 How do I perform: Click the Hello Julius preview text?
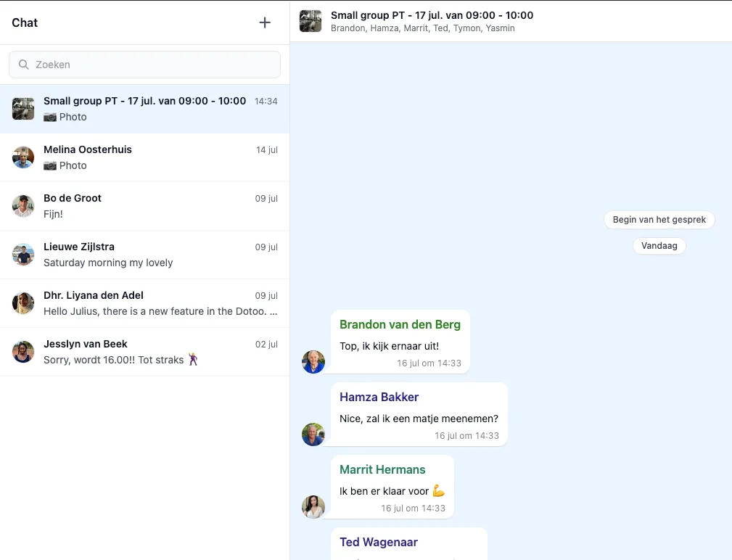pyautogui.click(x=160, y=311)
